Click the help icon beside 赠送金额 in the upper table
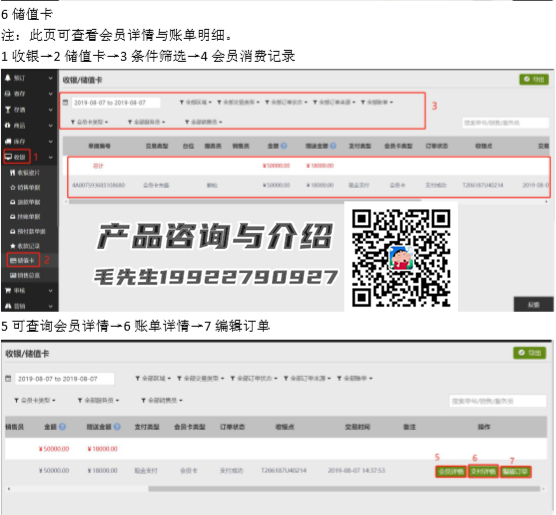556x515 pixels. click(x=333, y=146)
